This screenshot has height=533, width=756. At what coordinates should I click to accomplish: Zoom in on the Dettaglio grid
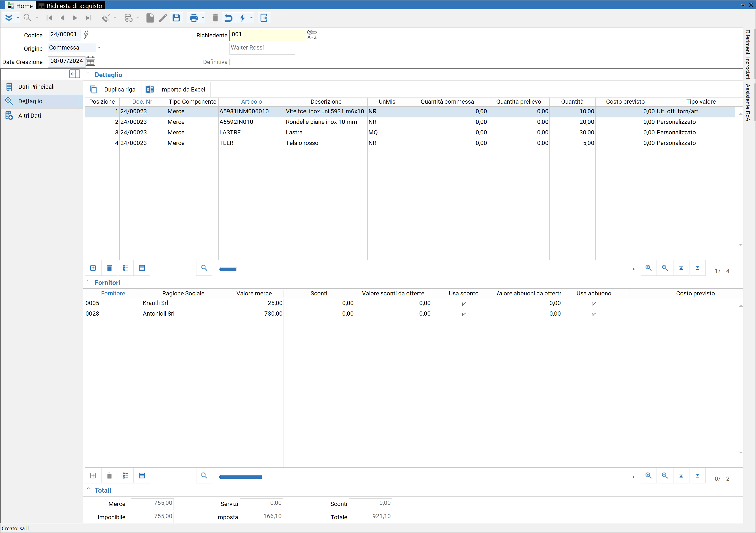(649, 268)
